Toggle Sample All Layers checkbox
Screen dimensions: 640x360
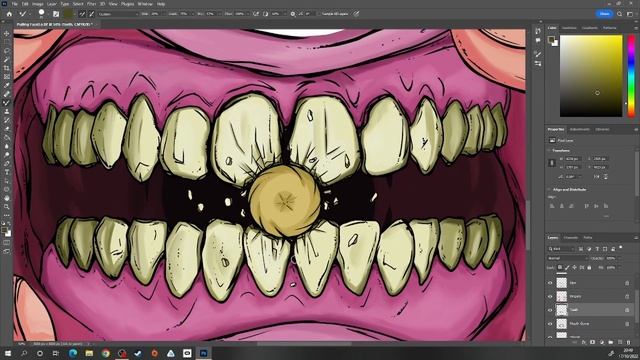(319, 14)
